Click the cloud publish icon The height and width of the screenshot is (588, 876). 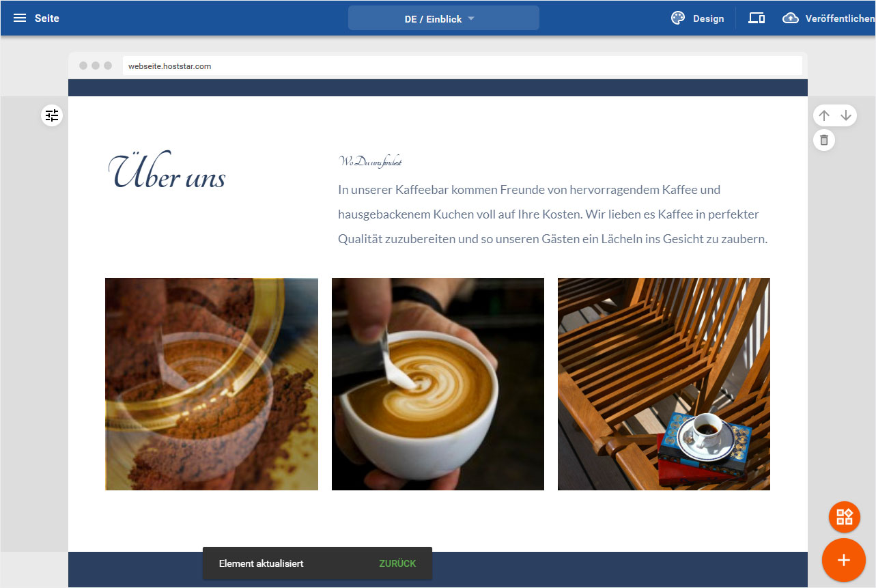[x=791, y=18]
